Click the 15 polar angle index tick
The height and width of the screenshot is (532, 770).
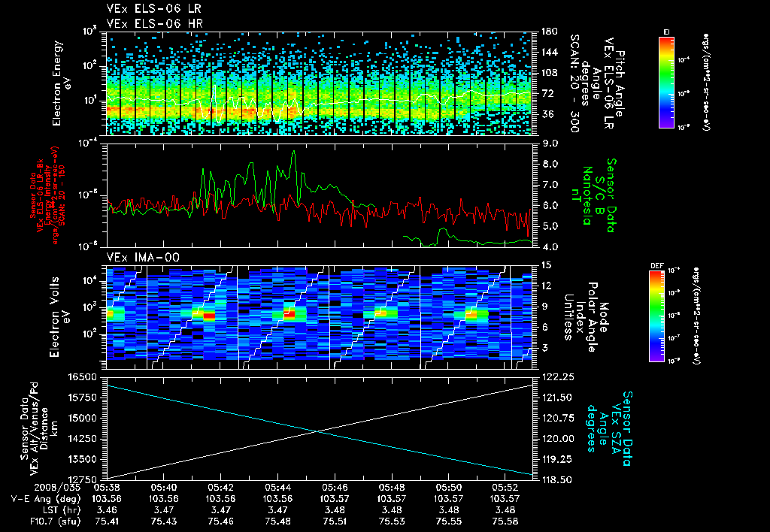tap(546, 265)
